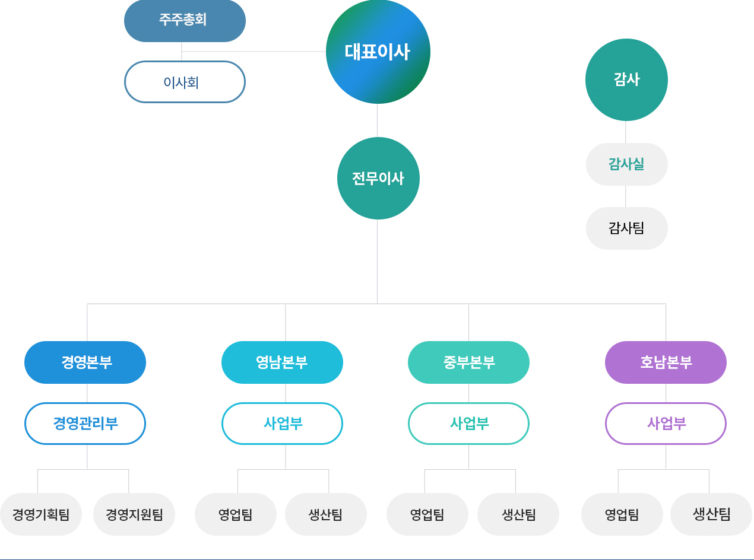Select the 영남본부 division box
Screen dimensions: 754x560
(x=282, y=362)
